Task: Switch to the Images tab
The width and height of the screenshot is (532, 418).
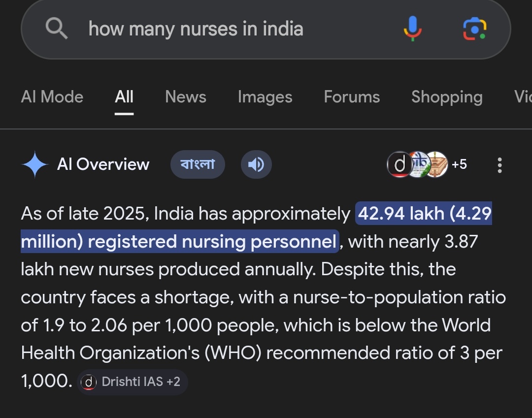Action: tap(265, 97)
